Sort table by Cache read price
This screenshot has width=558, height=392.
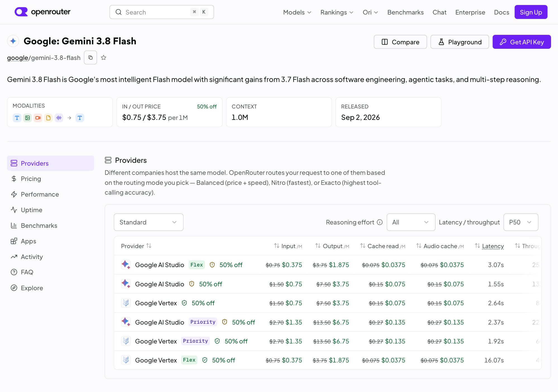pyautogui.click(x=383, y=246)
